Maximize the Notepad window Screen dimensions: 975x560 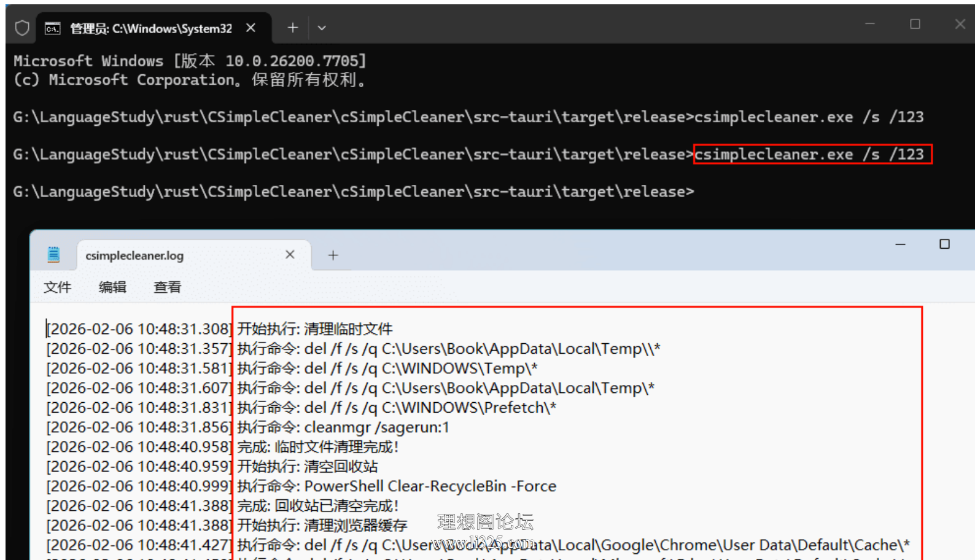point(944,244)
